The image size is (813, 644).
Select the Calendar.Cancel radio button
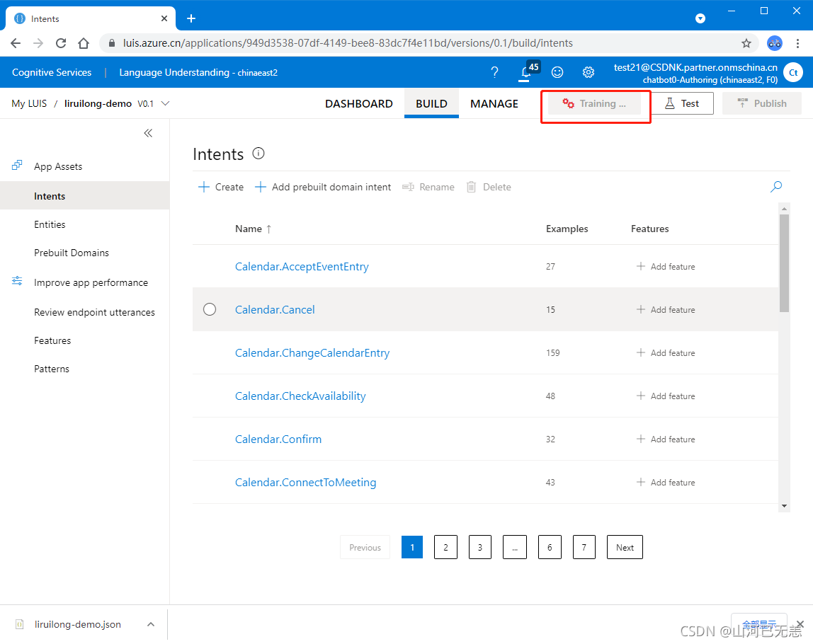coord(210,309)
